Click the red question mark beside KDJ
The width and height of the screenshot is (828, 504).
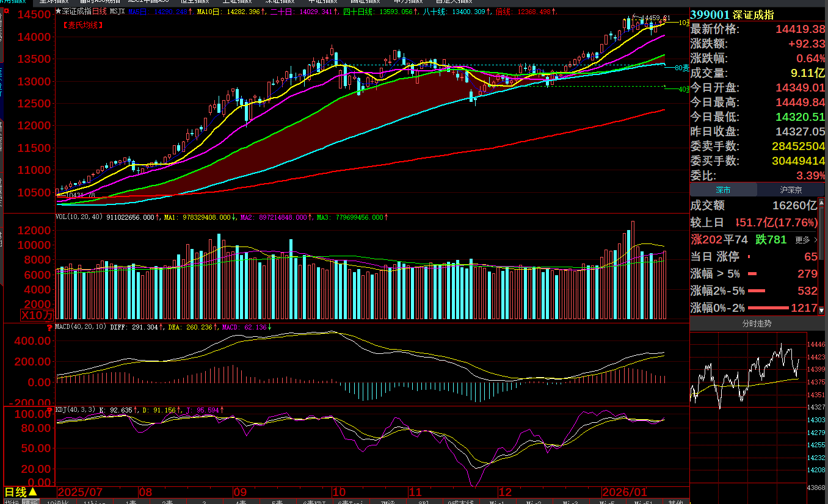pos(50,409)
